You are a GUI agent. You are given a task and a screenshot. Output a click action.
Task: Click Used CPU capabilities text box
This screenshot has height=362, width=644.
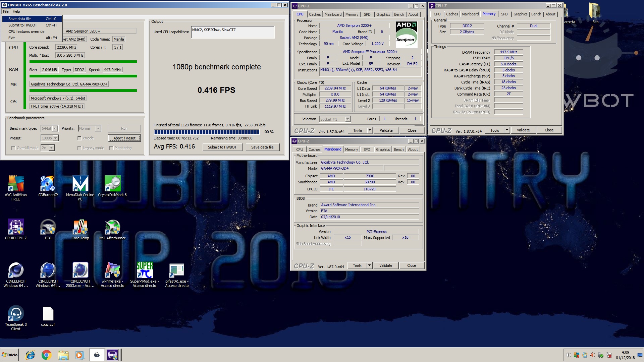[x=232, y=32]
